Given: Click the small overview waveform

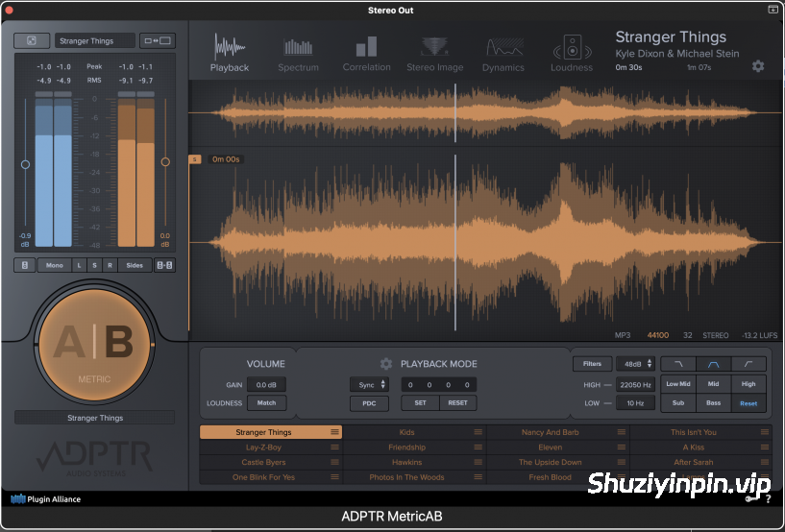Looking at the screenshot, I should (x=485, y=113).
